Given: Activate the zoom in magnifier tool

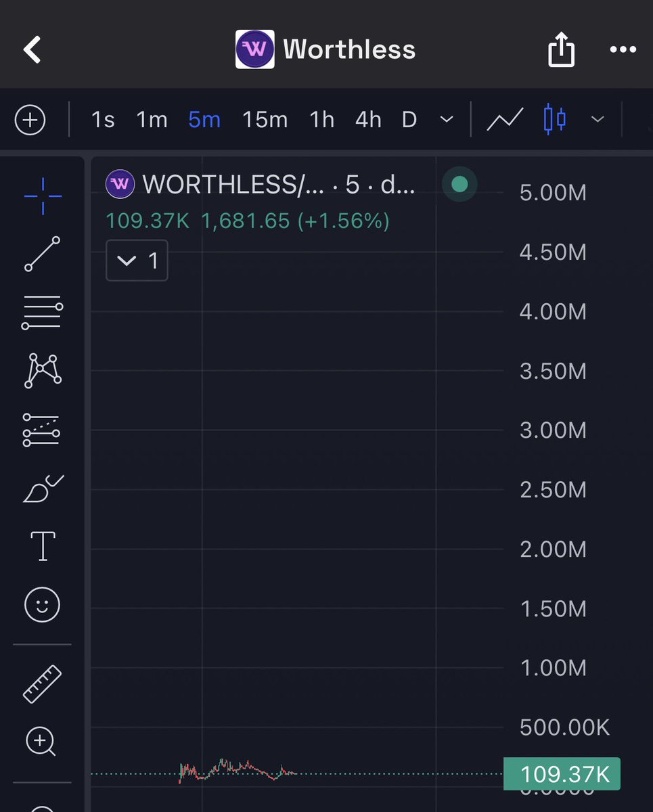Looking at the screenshot, I should click(x=41, y=742).
